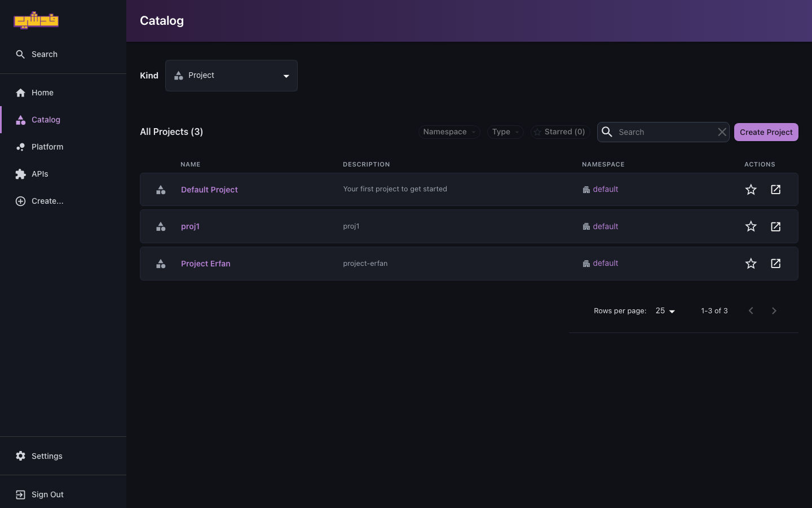Clear the search field with the X icon
This screenshot has width=812, height=508.
click(722, 132)
